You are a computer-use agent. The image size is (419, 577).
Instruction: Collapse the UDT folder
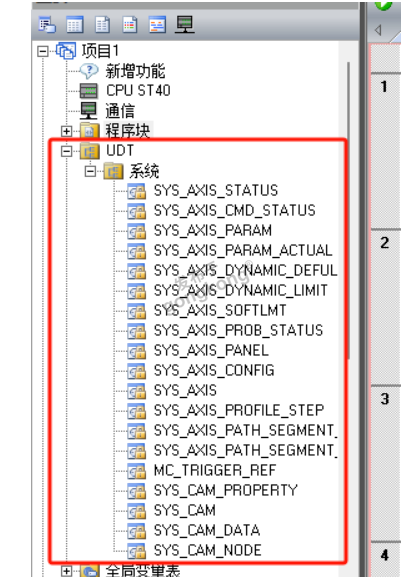[x=66, y=151]
